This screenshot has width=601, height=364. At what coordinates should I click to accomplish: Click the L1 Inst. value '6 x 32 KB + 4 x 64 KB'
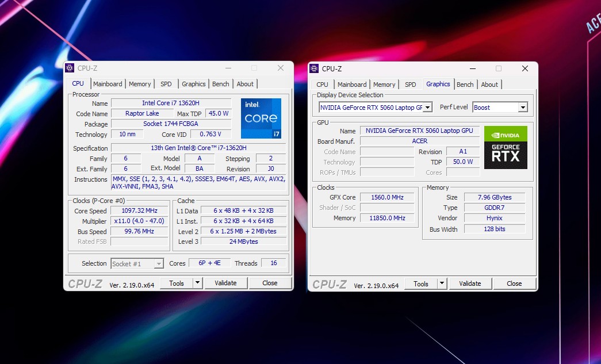coord(244,221)
